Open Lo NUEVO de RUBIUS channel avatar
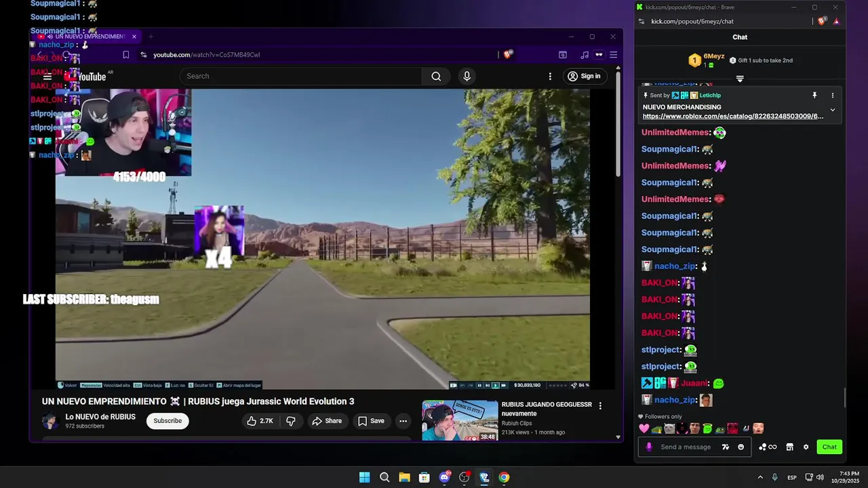The image size is (868, 488). pyautogui.click(x=50, y=421)
